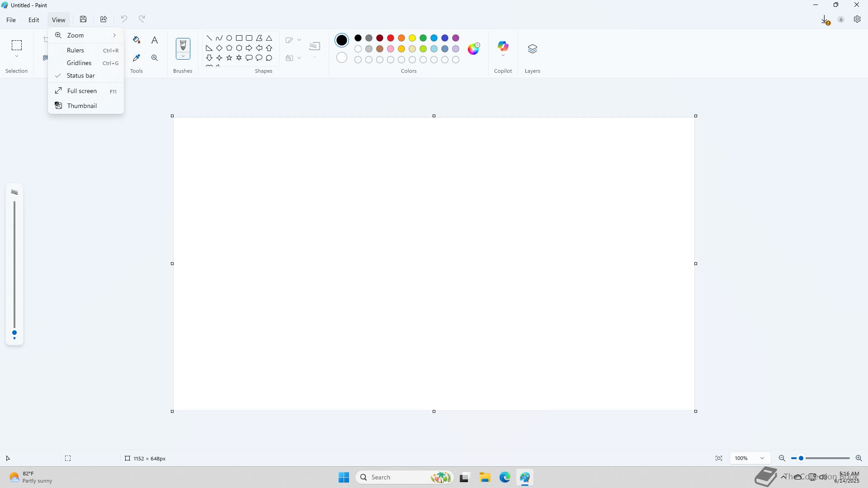Open the Copilot button
Image resolution: width=868 pixels, height=488 pixels.
click(x=503, y=46)
